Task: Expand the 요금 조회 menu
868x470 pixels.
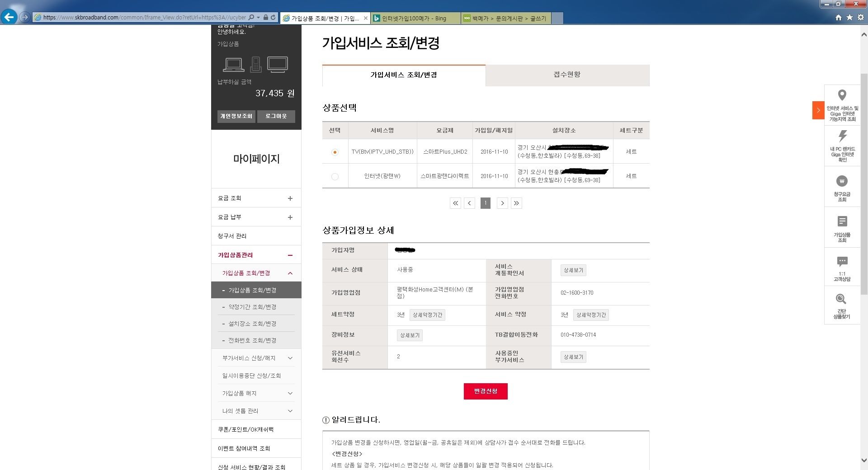Action: pyautogui.click(x=290, y=198)
